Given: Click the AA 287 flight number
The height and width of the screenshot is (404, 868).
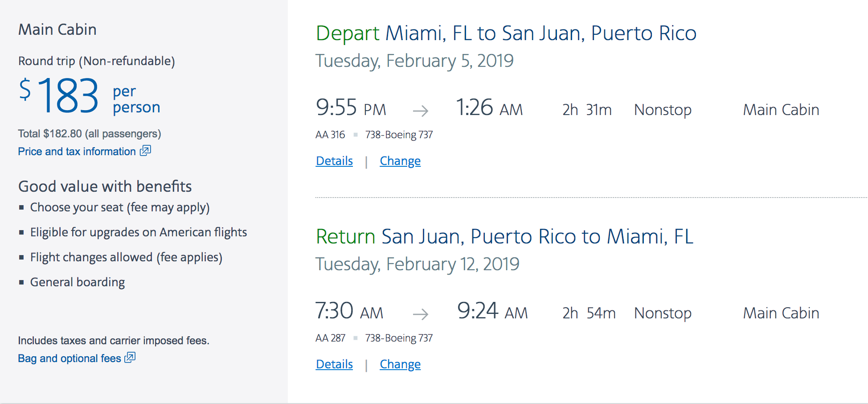Looking at the screenshot, I should [x=330, y=338].
